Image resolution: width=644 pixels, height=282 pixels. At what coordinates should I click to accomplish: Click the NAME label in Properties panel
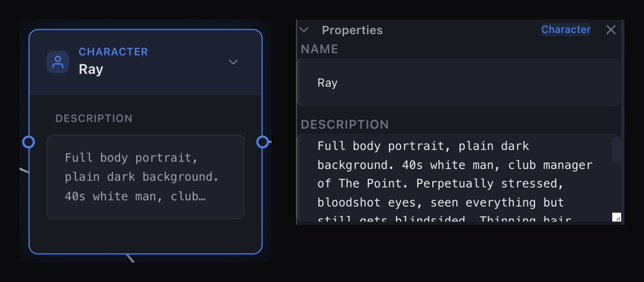pyautogui.click(x=319, y=49)
